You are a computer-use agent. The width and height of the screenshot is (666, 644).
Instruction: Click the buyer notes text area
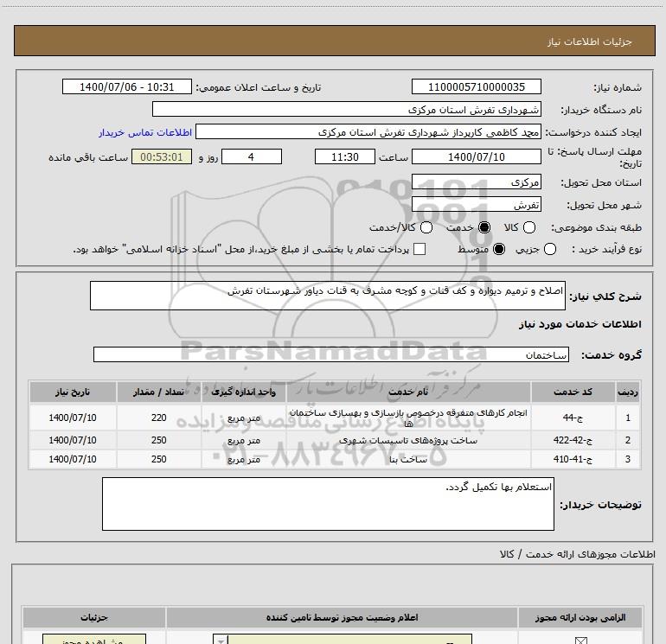(x=328, y=504)
